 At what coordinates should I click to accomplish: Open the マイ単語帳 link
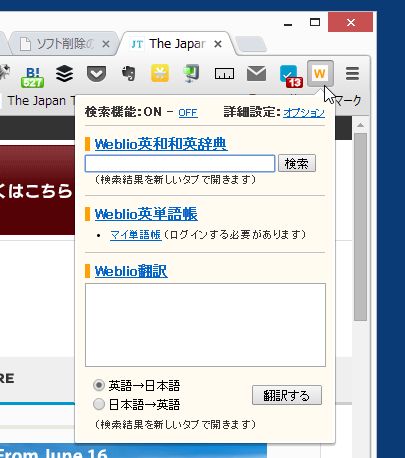[x=136, y=235]
